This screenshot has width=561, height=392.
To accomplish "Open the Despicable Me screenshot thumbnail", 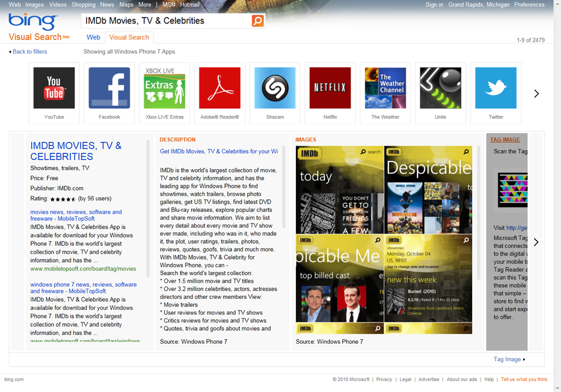I will [428, 189].
